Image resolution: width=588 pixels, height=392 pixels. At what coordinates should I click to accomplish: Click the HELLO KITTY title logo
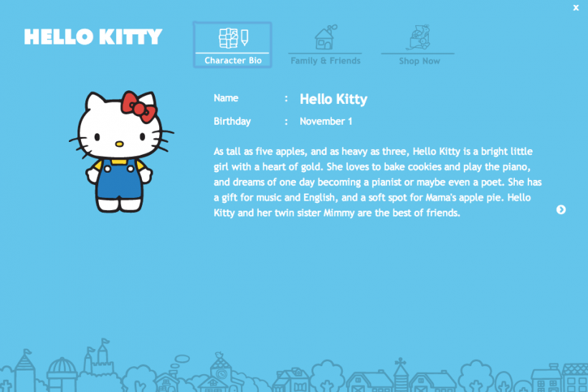point(93,37)
